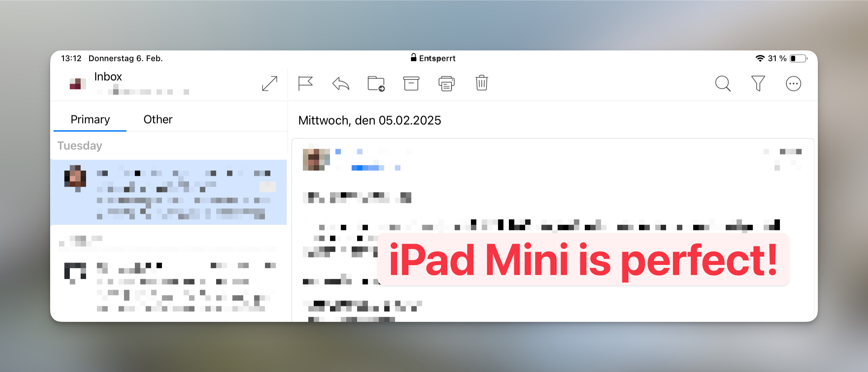Click the account avatar beside Inbox
868x372 pixels.
[78, 84]
